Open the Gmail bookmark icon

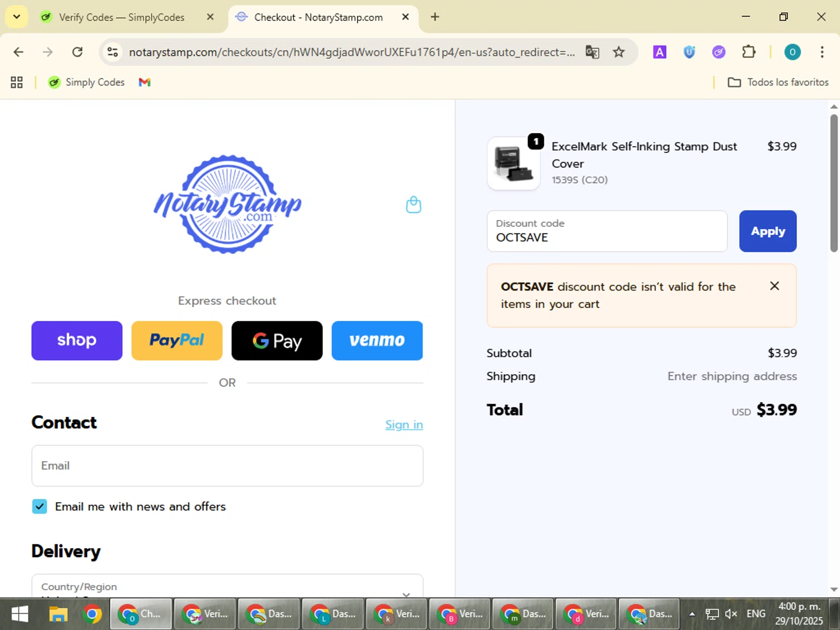(x=144, y=82)
